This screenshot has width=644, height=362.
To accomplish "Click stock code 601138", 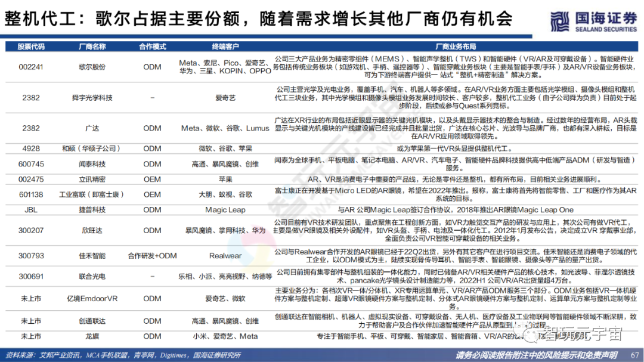I will pos(31,194).
